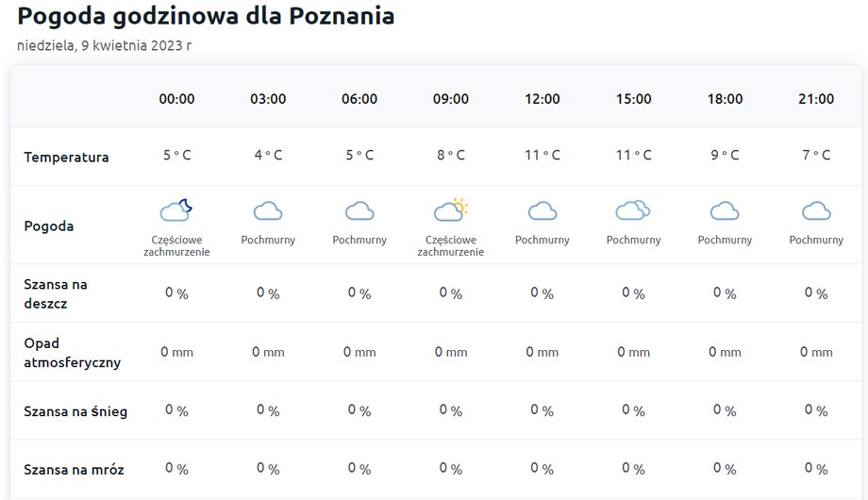Select the Szansa na deszcz row label

(x=56, y=294)
